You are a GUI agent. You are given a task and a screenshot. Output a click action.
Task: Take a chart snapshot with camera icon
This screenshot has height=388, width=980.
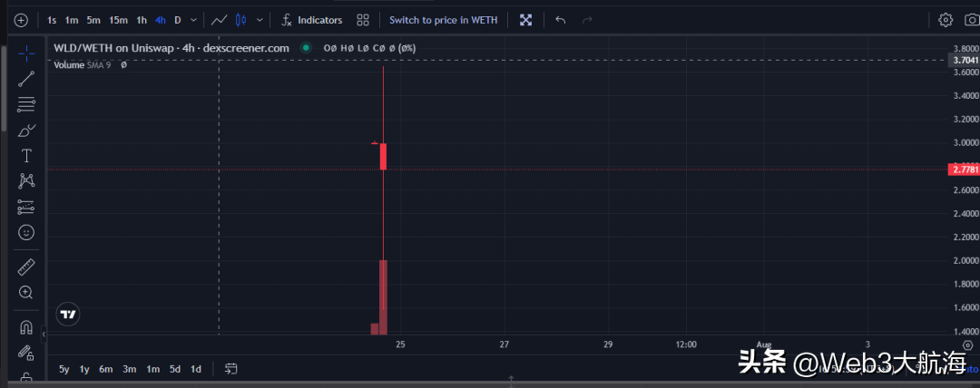971,20
